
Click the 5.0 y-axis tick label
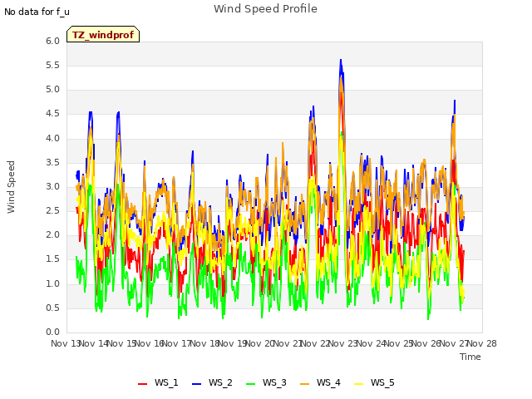point(52,90)
